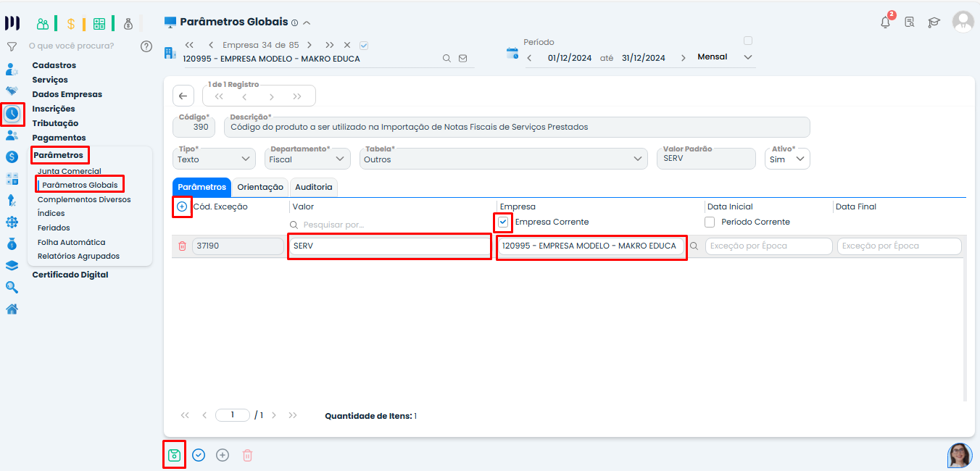The width and height of the screenshot is (980, 471).
Task: Collapse the Parâmetros menu section
Action: pyautogui.click(x=59, y=155)
